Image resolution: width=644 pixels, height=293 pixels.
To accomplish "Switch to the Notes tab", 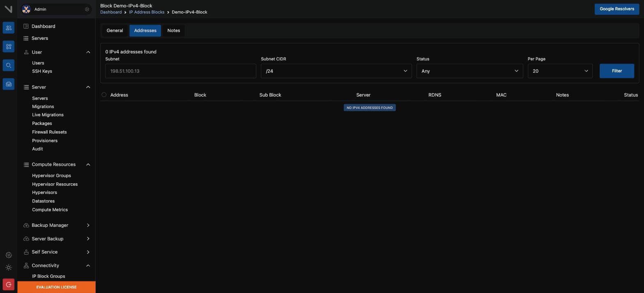I will point(174,30).
